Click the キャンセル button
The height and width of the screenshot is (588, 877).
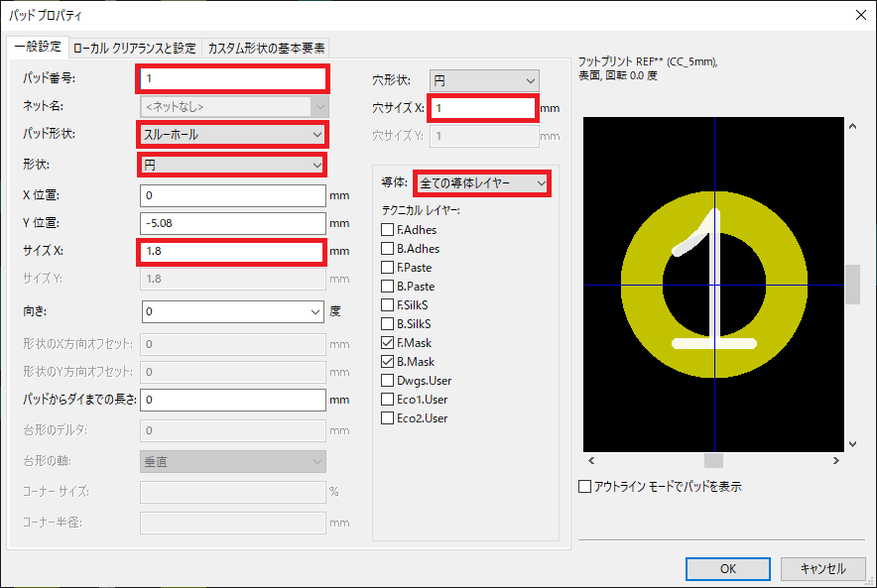(x=820, y=569)
